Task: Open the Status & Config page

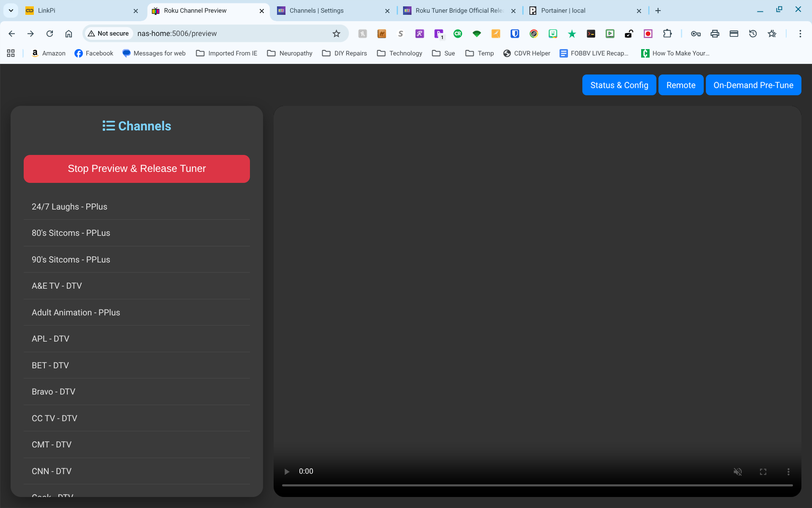Action: coord(619,85)
